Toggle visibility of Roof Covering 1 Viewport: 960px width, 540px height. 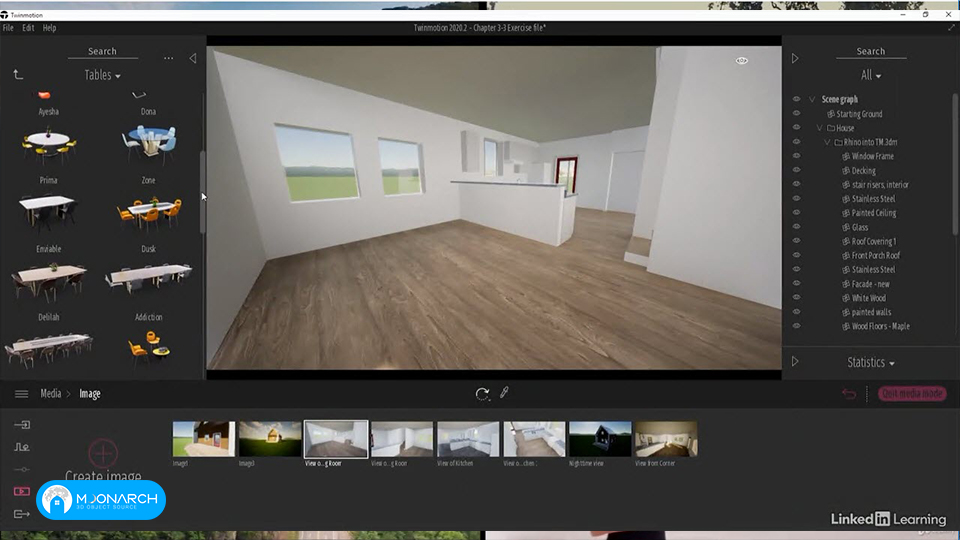(797, 241)
